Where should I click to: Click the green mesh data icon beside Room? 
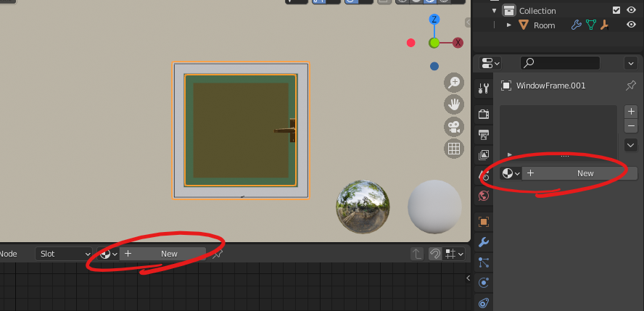click(x=590, y=25)
